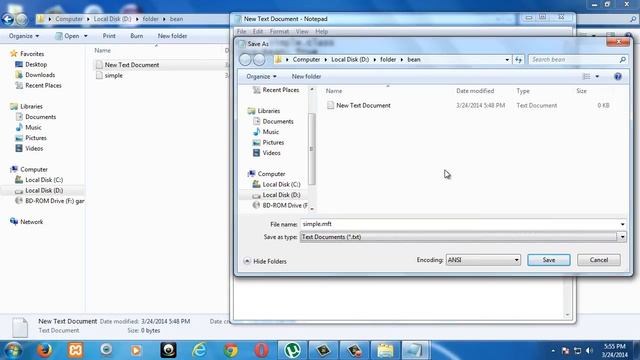
Task: Open the View menu in Notepad
Action: pos(302,31)
